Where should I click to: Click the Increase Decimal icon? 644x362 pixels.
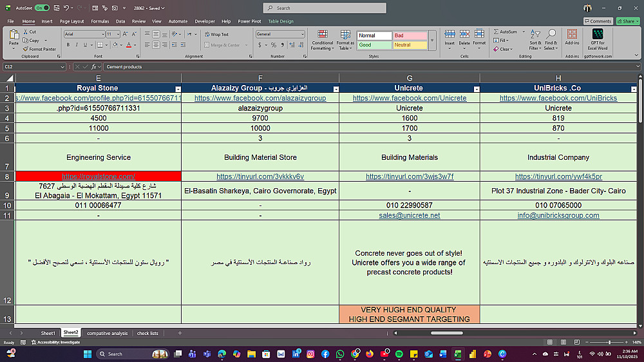(x=292, y=45)
